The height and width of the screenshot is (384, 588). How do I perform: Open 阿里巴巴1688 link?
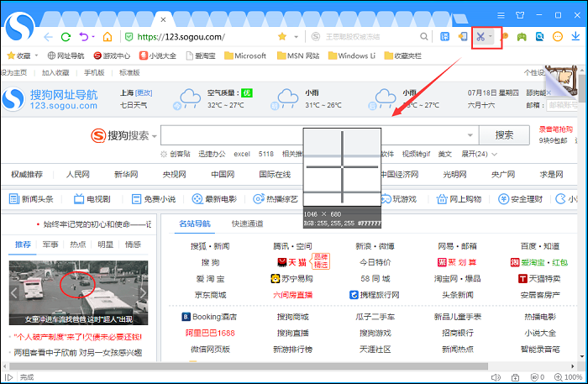(210, 333)
